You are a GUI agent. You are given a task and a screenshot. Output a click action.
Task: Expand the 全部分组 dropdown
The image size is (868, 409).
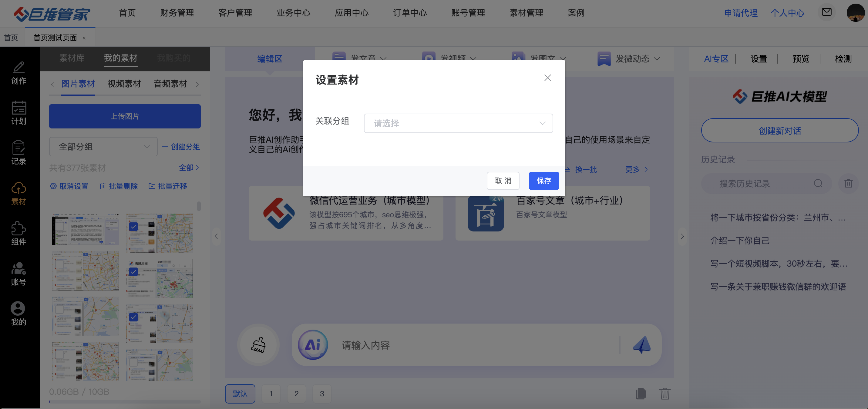tap(103, 147)
